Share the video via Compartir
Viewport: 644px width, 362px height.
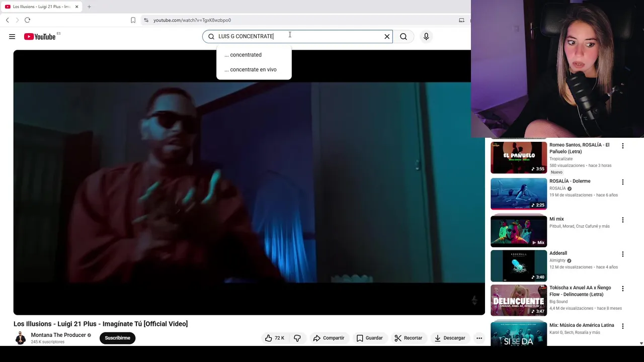tap(329, 338)
